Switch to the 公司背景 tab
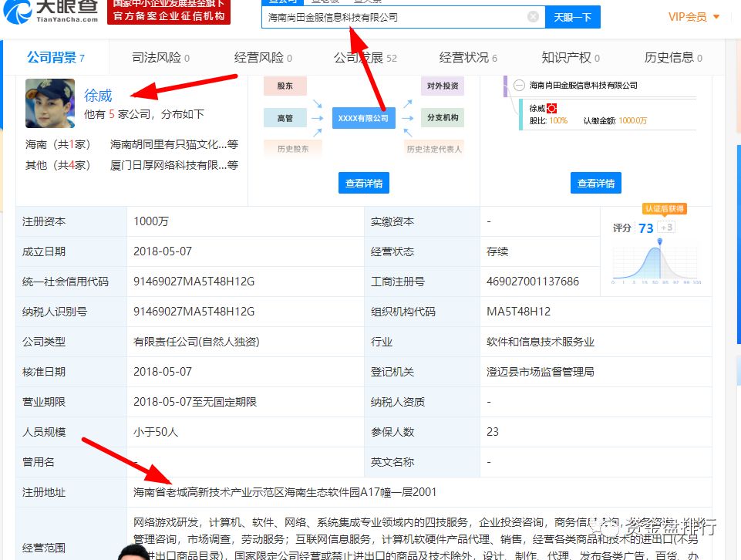 [x=56, y=58]
